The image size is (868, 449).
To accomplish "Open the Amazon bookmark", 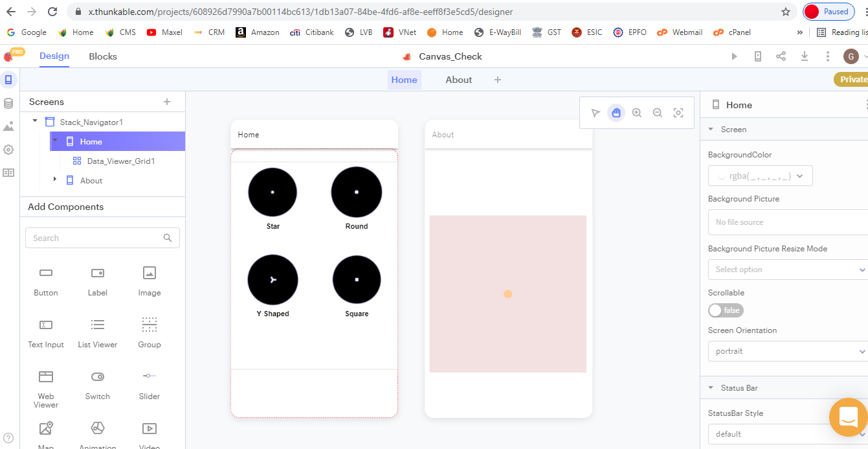I will pos(258,32).
